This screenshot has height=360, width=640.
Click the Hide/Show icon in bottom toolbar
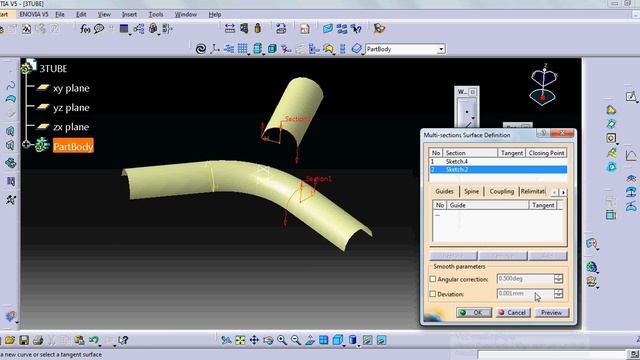(367, 340)
